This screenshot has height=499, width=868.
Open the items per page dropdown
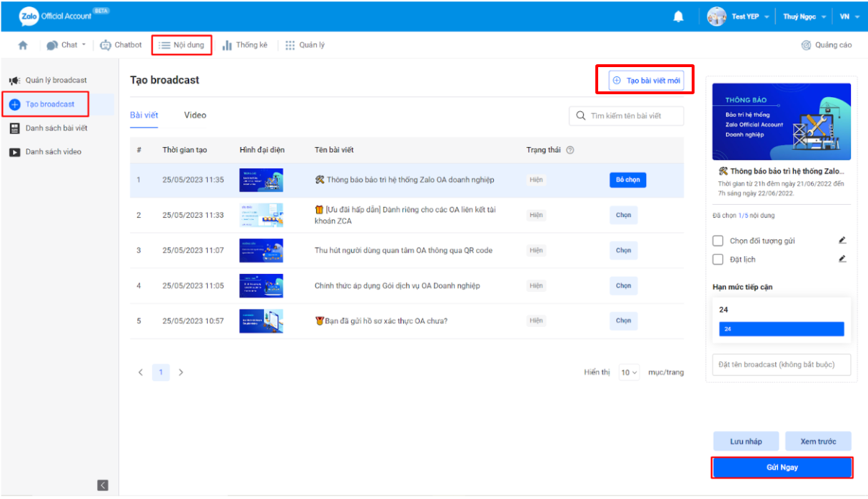click(x=629, y=373)
